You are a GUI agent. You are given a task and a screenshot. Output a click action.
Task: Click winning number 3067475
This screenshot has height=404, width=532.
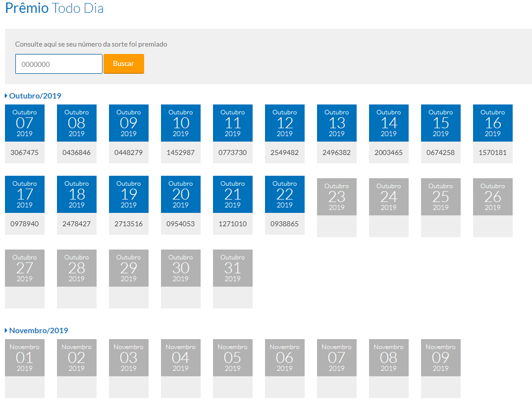(25, 152)
